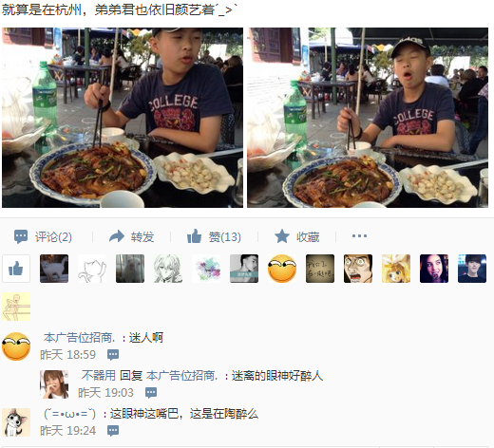The height and width of the screenshot is (448, 494).
Task: Click the yellow smiley avatar in likers row
Action: point(282,269)
